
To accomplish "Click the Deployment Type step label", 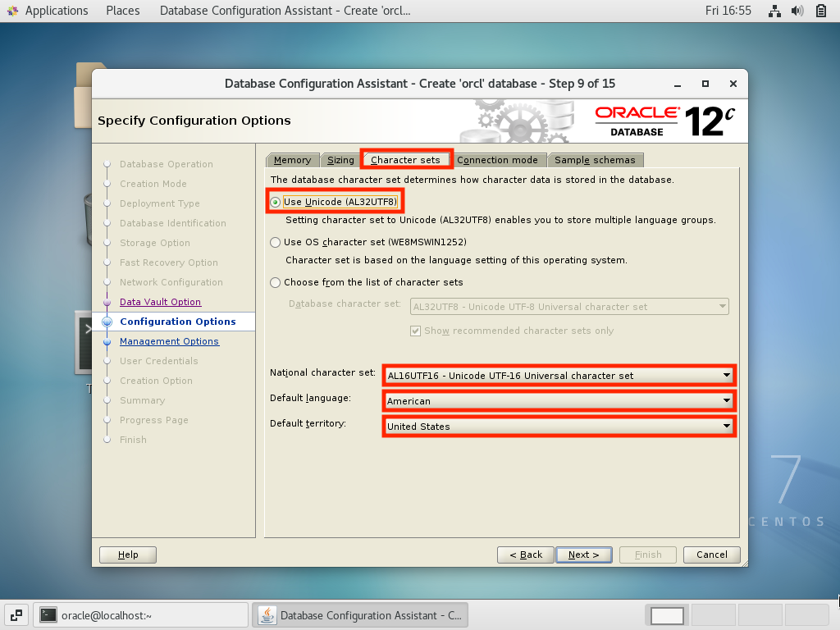I will (160, 203).
